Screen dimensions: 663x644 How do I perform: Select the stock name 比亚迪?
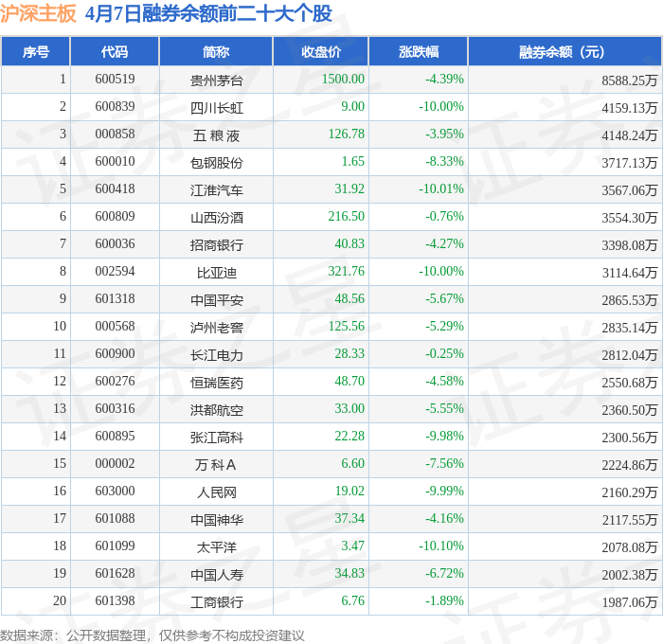[217, 273]
